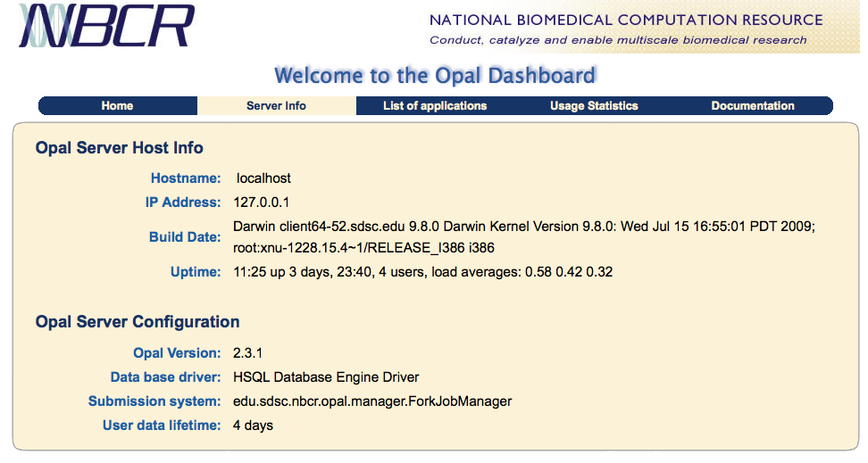The image size is (868, 463).
Task: Select the Server Info tab
Action: tap(276, 105)
